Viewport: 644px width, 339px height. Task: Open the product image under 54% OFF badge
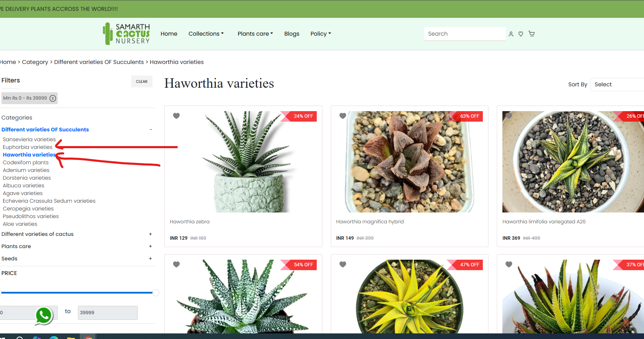pos(243,296)
